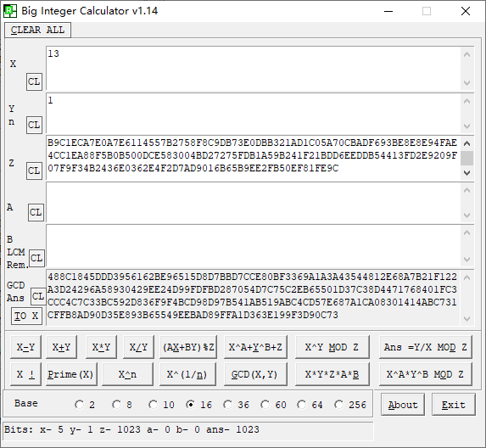486x448 pixels.
Task: Compute X+Y addition
Action: (x=61, y=347)
